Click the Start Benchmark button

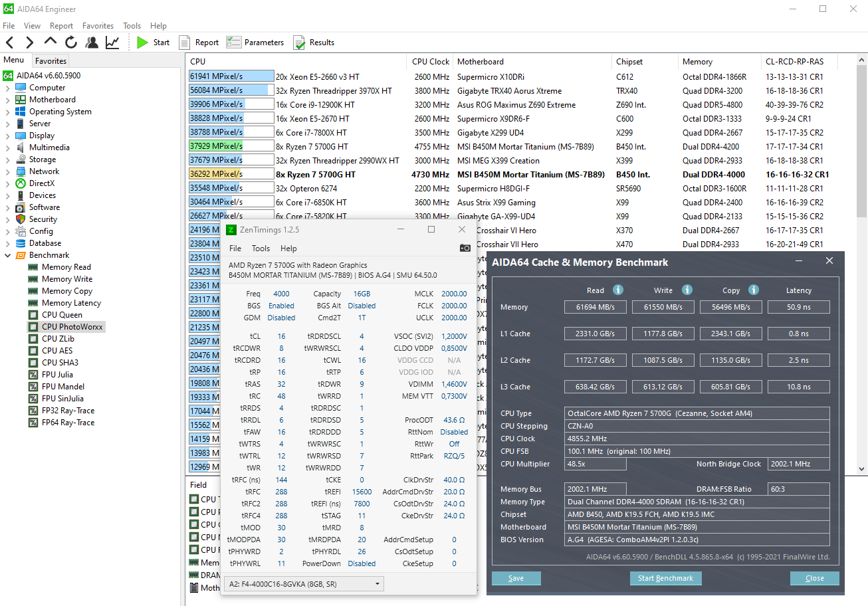tap(665, 578)
